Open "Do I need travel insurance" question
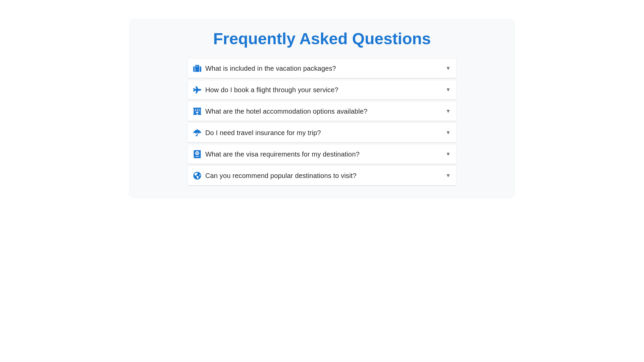The height and width of the screenshot is (362, 644). (263, 133)
